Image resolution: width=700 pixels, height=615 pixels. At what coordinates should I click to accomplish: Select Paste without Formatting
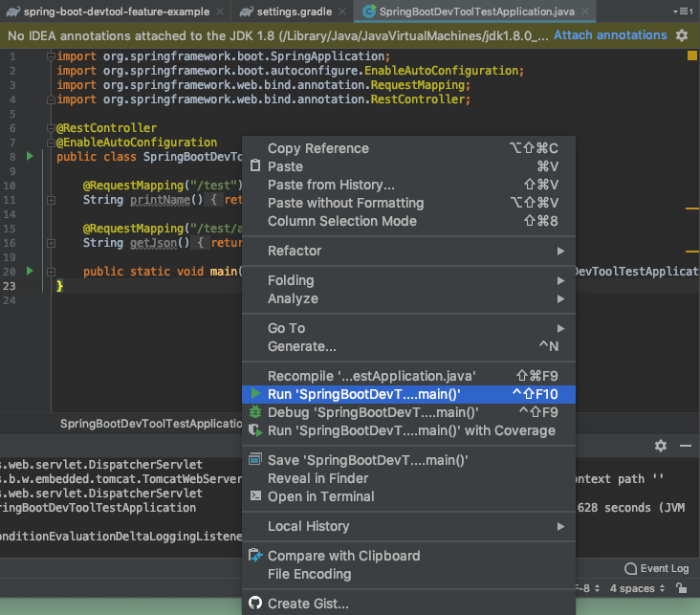[x=408, y=203]
